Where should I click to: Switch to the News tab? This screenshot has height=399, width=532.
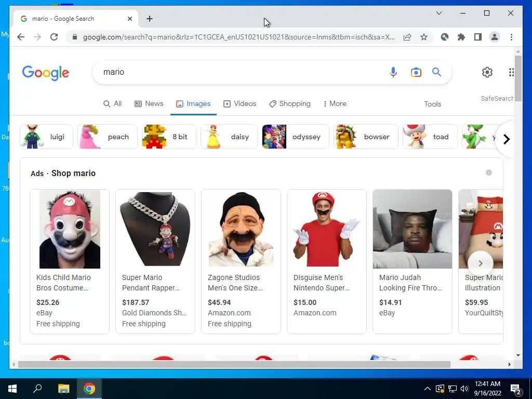point(149,104)
